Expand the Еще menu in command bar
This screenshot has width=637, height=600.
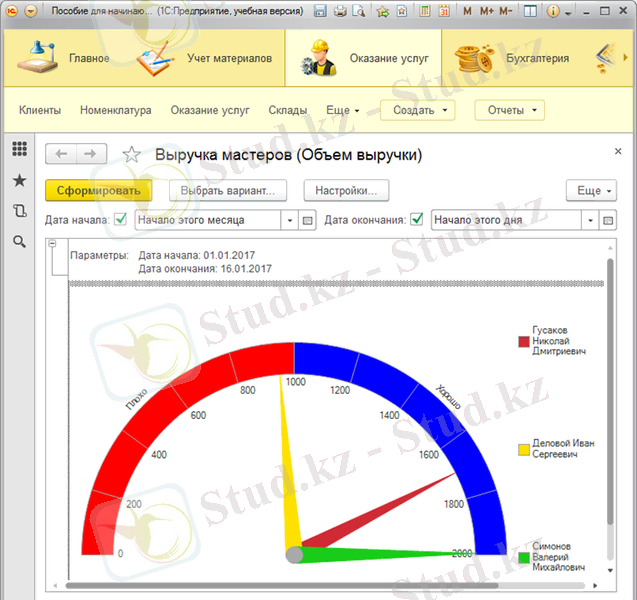[x=342, y=110]
